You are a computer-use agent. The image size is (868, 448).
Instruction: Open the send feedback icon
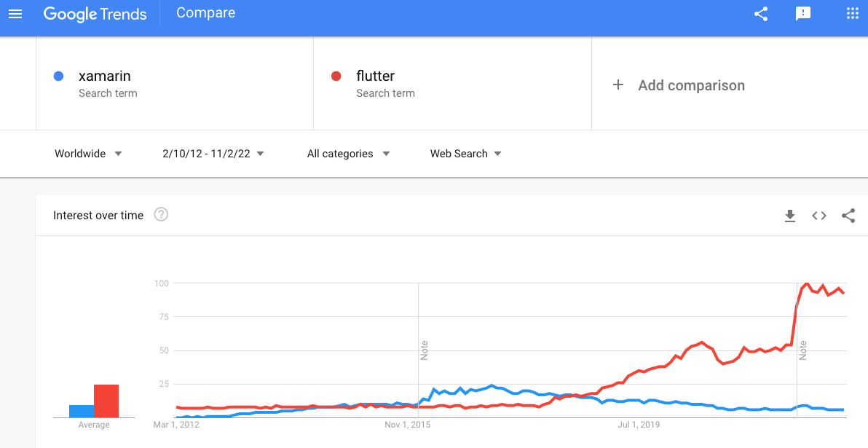coord(802,14)
